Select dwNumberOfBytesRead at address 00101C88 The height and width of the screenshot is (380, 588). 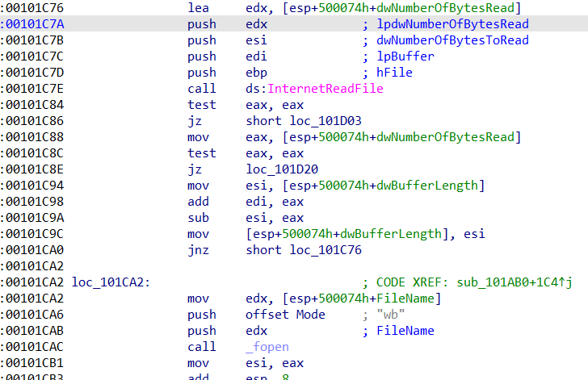tap(445, 137)
